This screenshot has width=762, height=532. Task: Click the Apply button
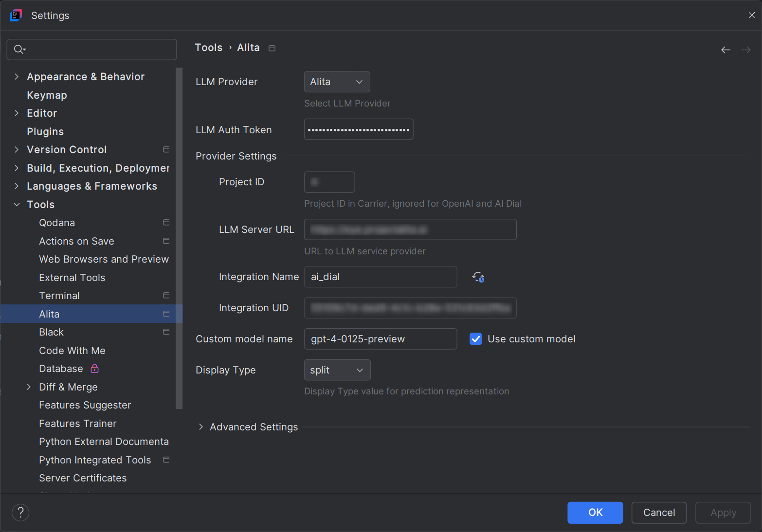[x=723, y=513]
